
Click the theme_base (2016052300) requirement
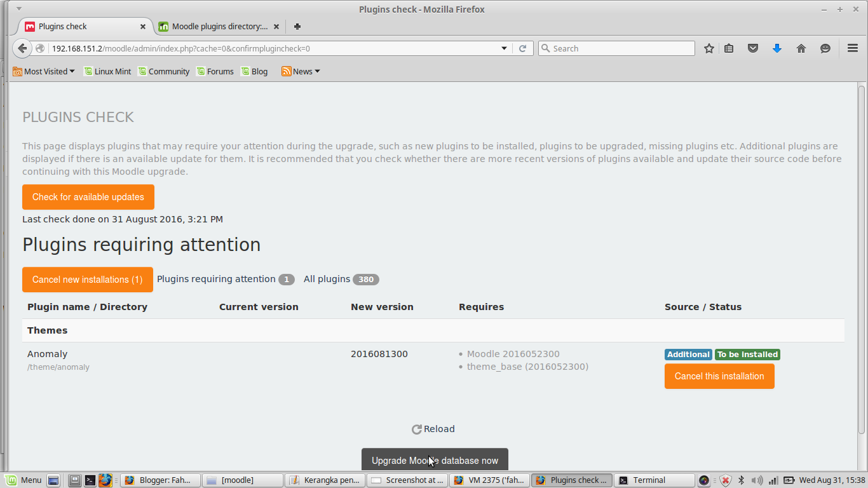[x=527, y=367]
